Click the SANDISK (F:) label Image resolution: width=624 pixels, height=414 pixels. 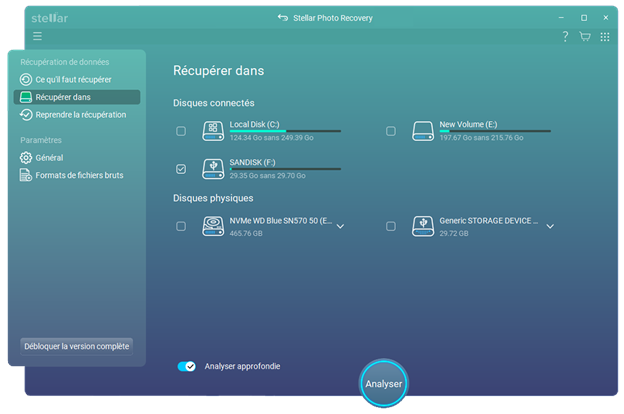click(252, 162)
